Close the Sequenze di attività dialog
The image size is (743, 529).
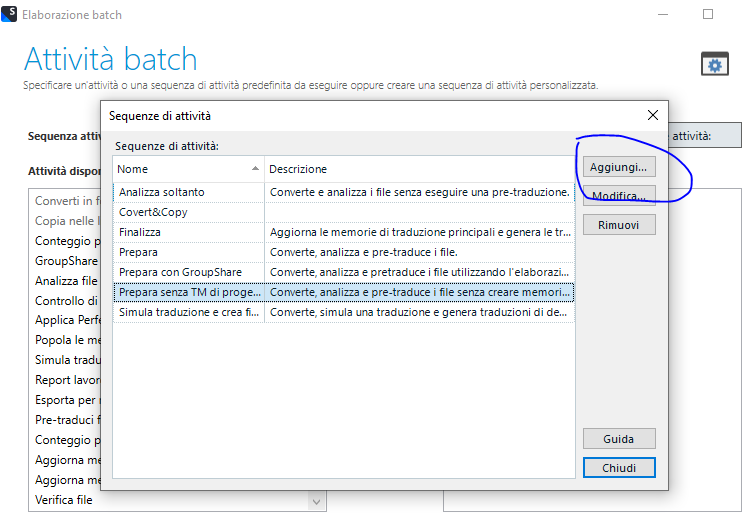coord(652,115)
